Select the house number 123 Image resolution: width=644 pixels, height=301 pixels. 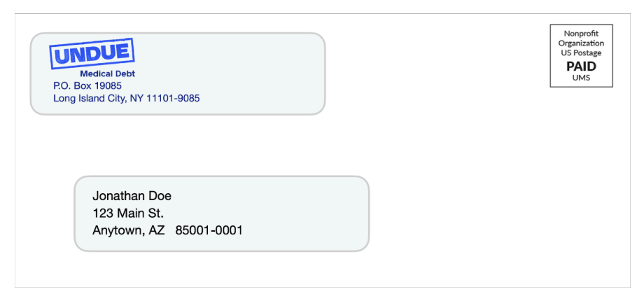(102, 213)
